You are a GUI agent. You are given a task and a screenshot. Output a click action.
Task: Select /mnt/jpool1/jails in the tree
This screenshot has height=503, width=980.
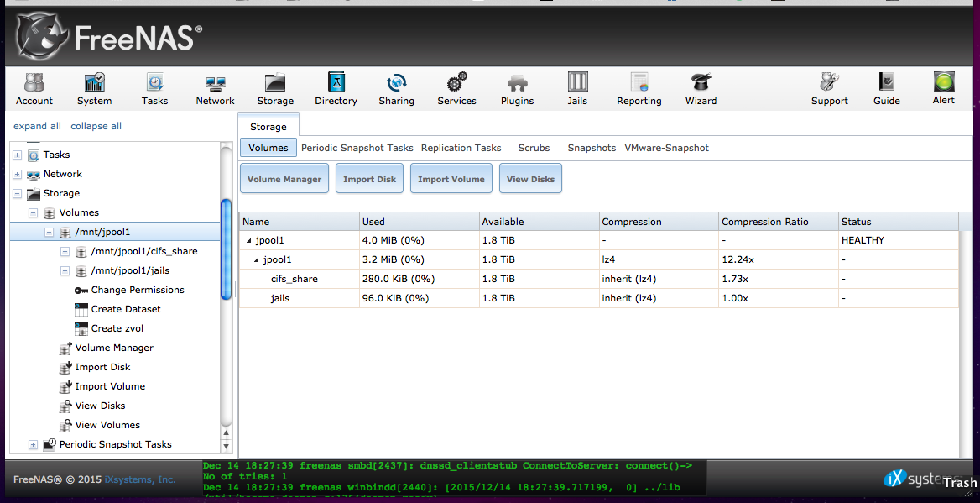point(130,271)
